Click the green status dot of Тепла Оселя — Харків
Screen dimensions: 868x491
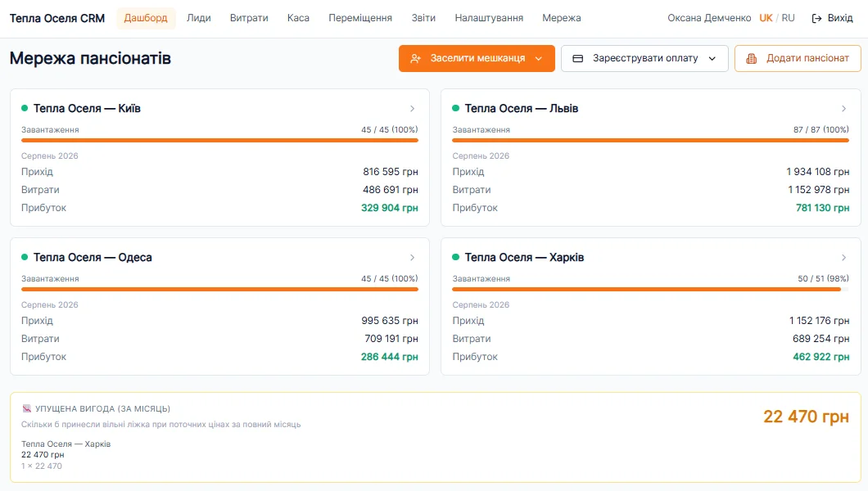[x=455, y=257]
